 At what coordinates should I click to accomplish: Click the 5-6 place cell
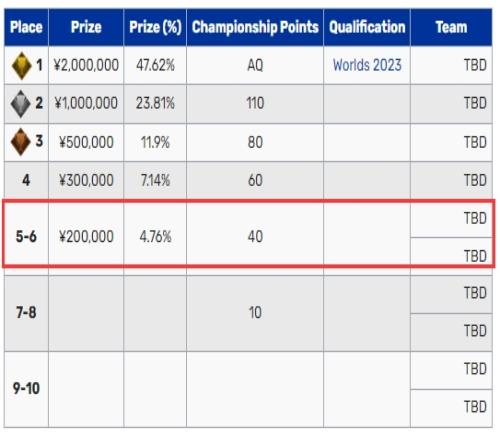(26, 237)
